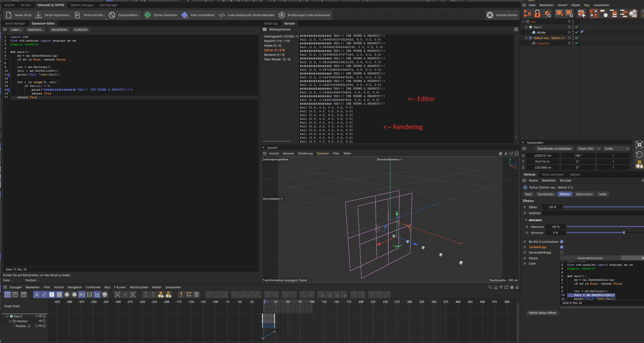
Task: Click the hierarchy list icon in Object Manager toolbar
Action: (613, 14)
